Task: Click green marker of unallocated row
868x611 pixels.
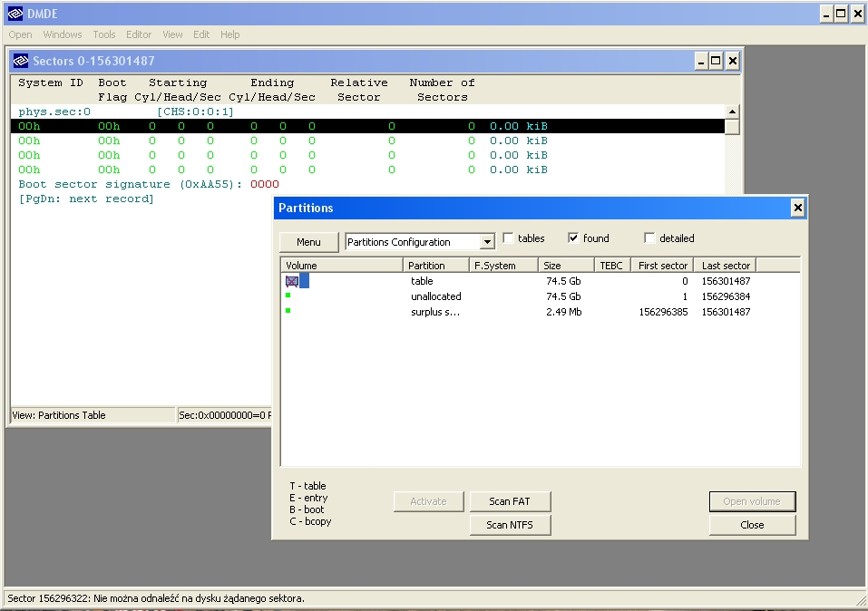Action: (288, 296)
